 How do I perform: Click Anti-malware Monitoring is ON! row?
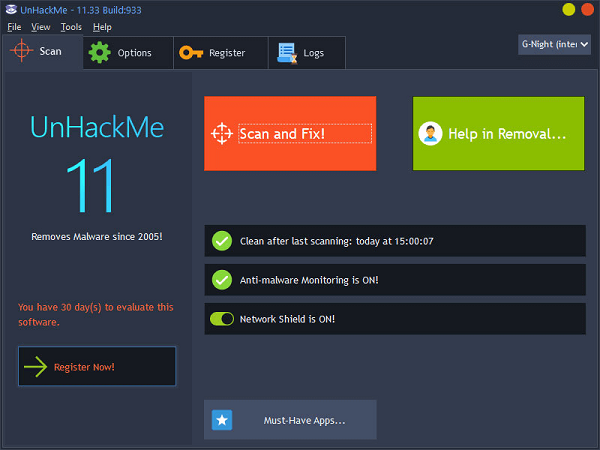pyautogui.click(x=395, y=280)
